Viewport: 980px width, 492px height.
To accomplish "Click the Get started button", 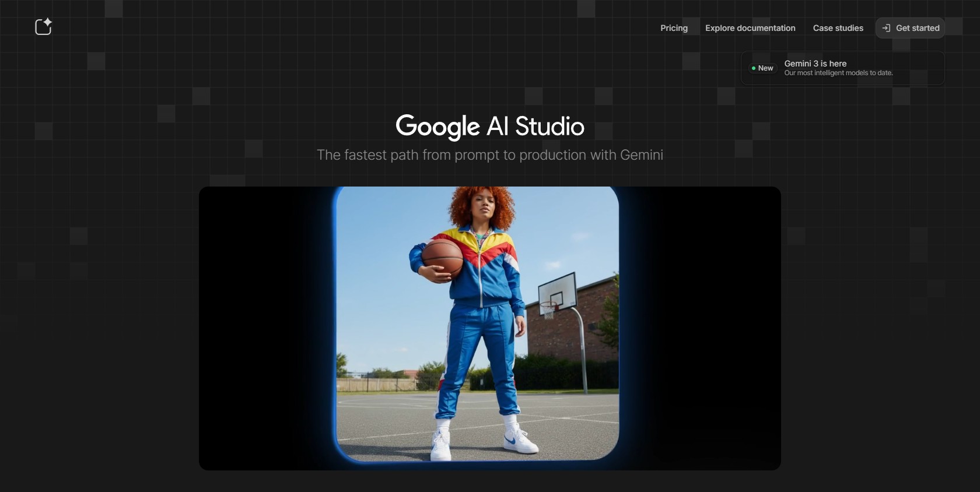I will (x=910, y=28).
